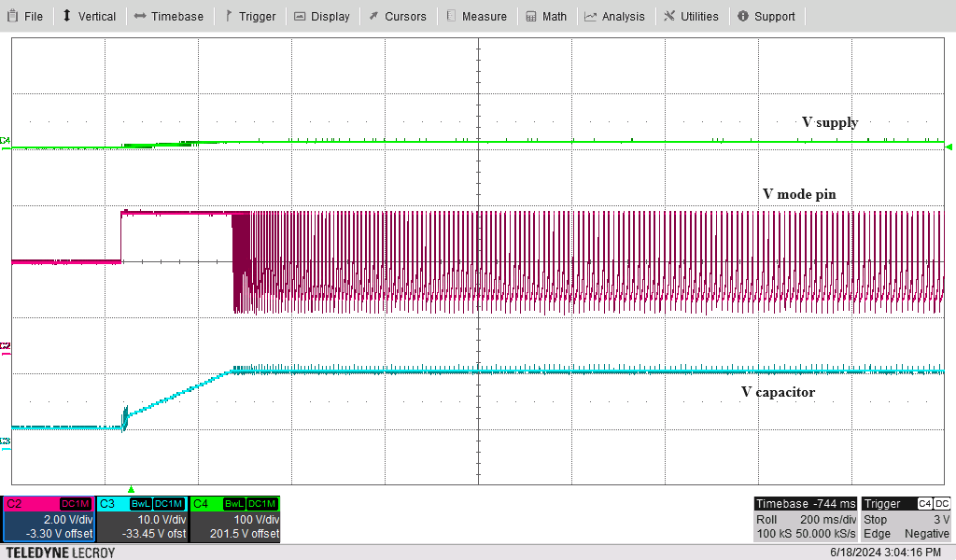Open the C4 channel descriptor box
This screenshot has height=560, width=956.
234,519
